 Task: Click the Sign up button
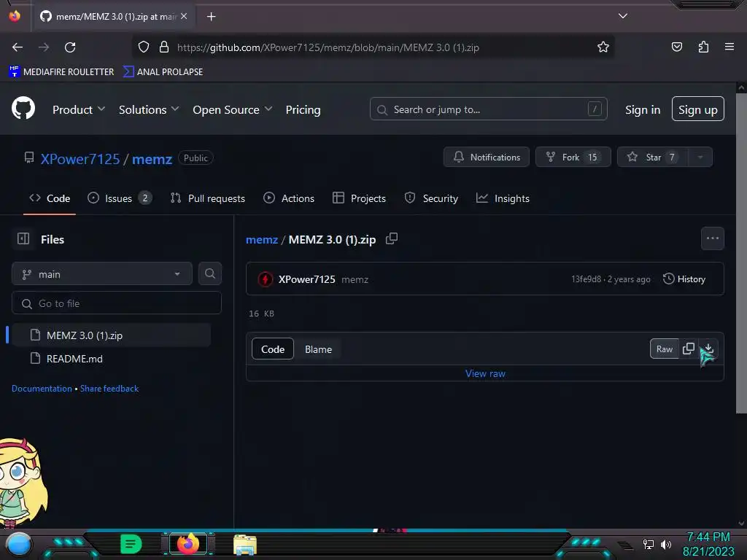click(x=697, y=109)
